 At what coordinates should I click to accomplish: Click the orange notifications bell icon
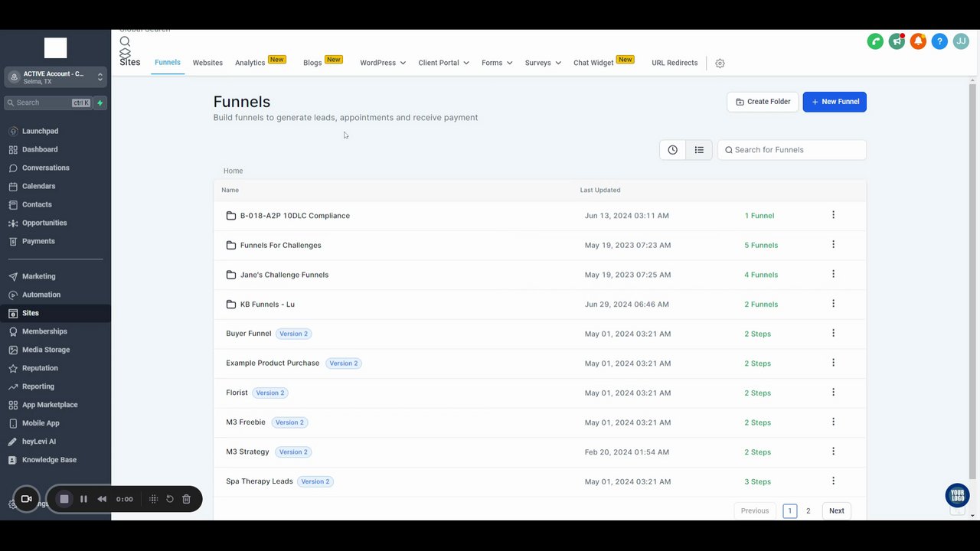click(918, 41)
